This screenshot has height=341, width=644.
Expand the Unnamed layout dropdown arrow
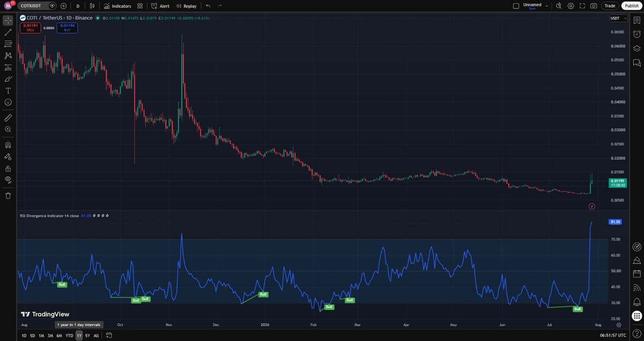pos(547,6)
